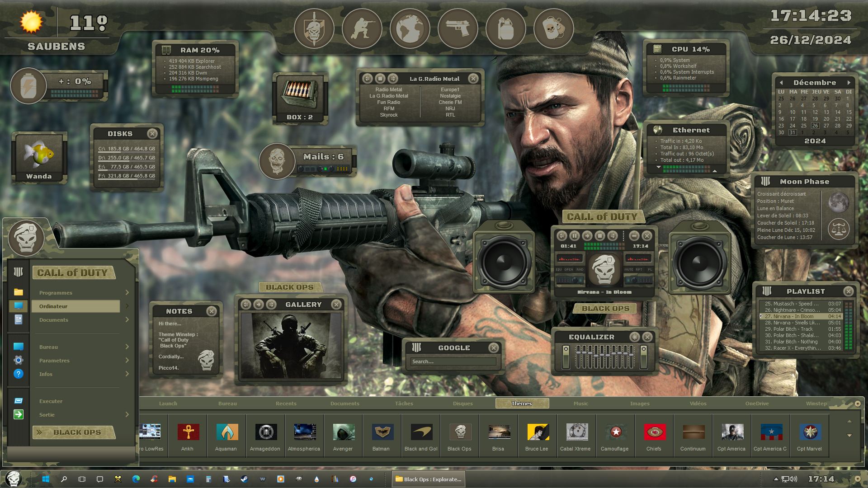The image size is (868, 488).
Task: Open Search magnifier on taskbar
Action: [x=64, y=479]
